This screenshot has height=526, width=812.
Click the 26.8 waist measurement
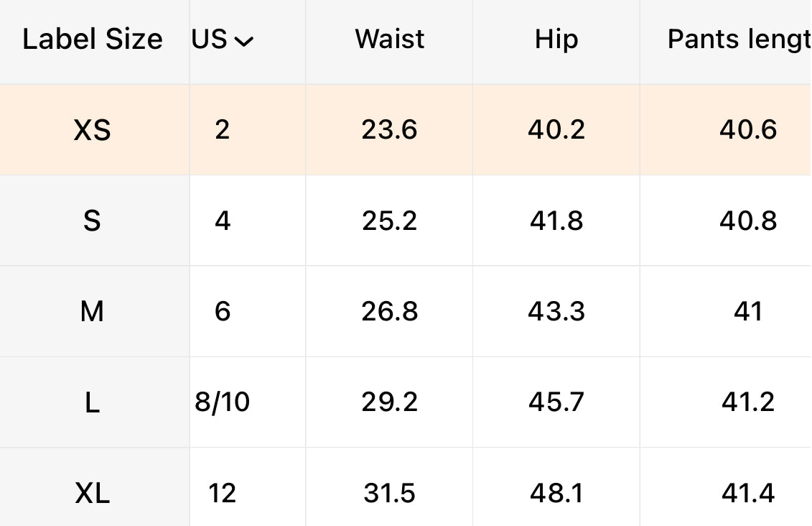tap(389, 312)
